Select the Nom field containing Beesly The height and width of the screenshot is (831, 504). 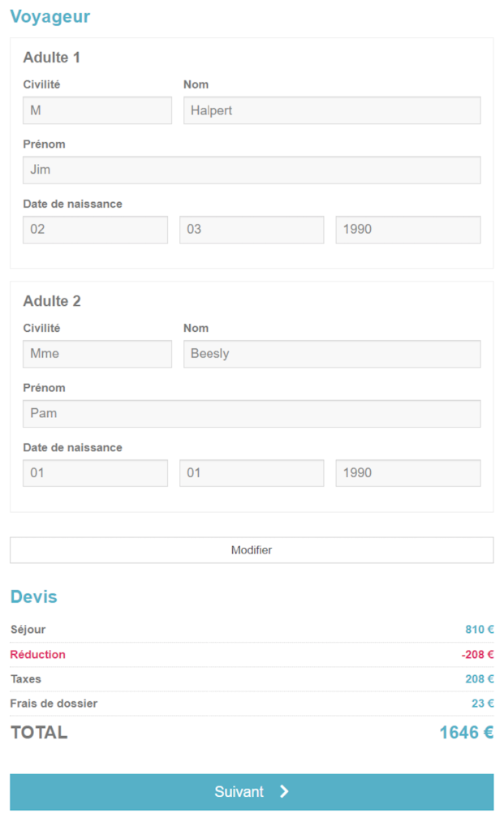332,354
